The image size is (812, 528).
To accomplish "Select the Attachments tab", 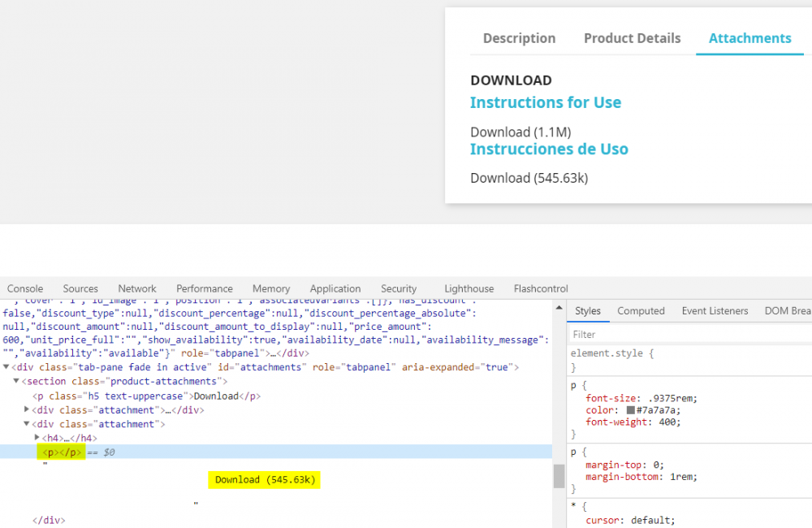I will pos(749,38).
